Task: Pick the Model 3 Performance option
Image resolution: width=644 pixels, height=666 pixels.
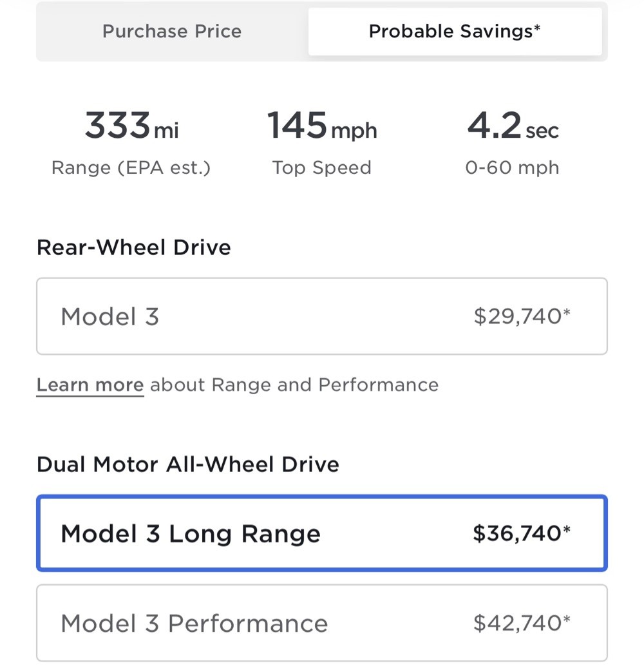Action: 322,623
